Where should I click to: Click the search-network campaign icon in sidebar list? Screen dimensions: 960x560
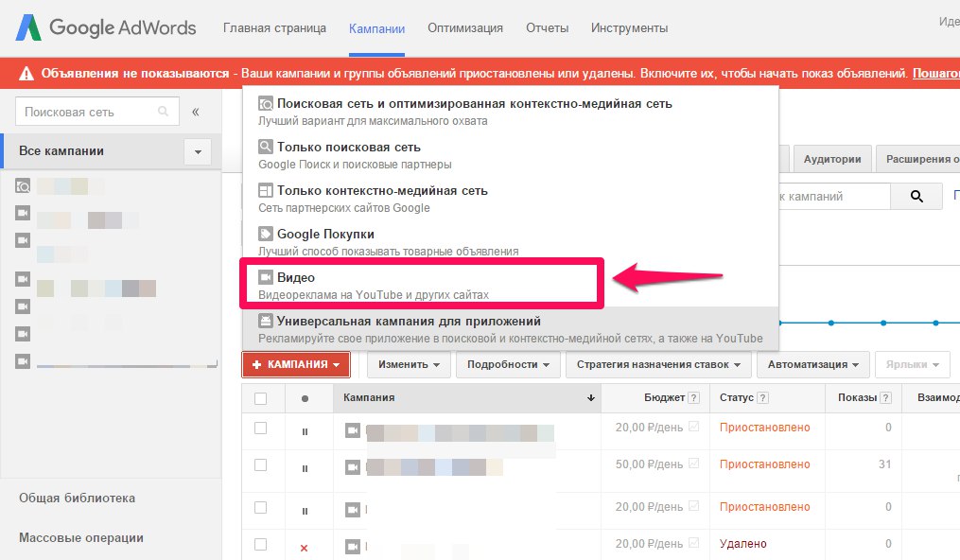coord(23,186)
